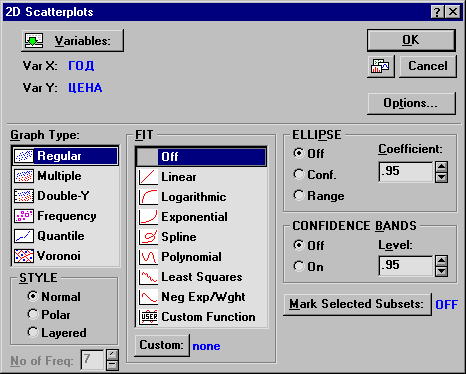
Task: Select the USER Custom Function icon
Action: [148, 317]
